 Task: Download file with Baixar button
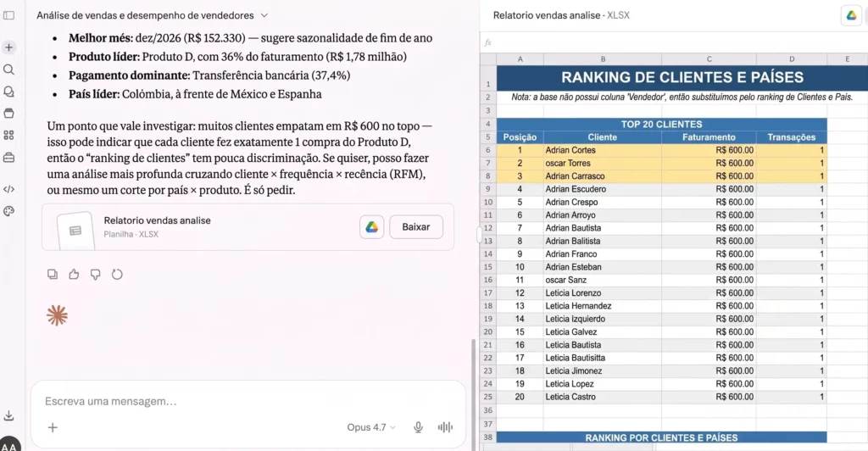click(416, 227)
